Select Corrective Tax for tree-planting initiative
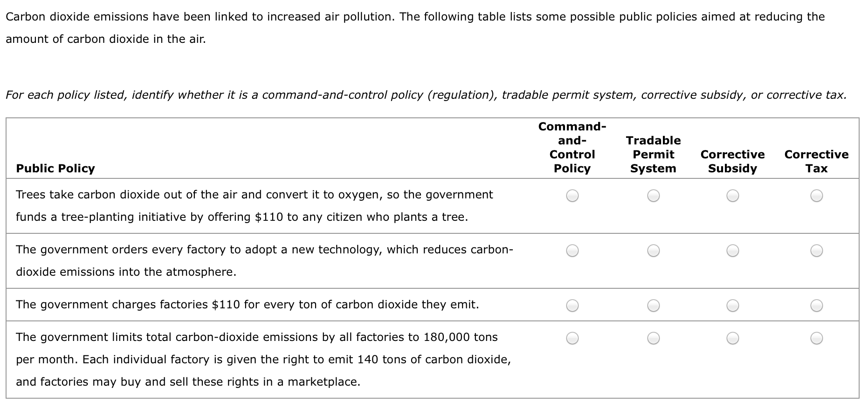Screen dimensions: 868x408 (x=816, y=196)
